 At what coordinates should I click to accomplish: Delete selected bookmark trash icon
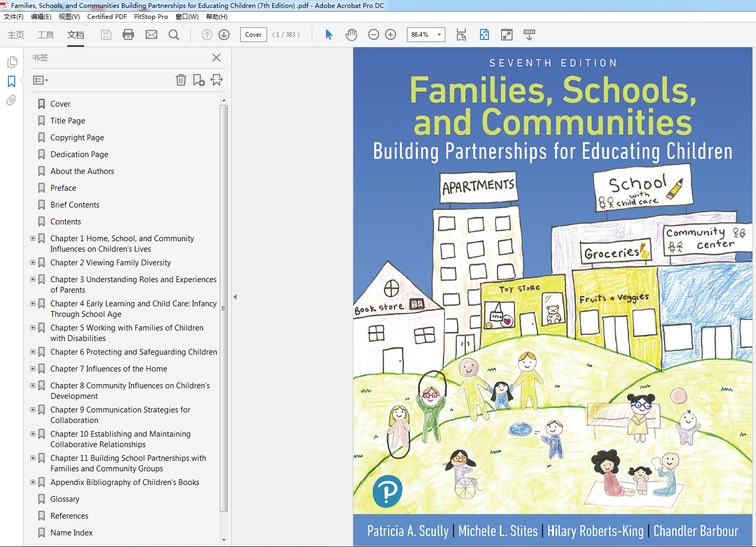click(181, 80)
